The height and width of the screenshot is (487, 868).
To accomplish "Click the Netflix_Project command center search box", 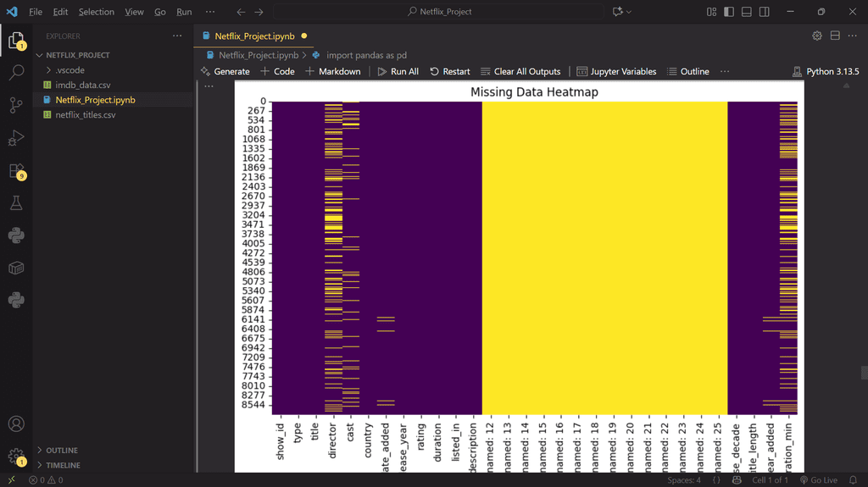I will tap(441, 12).
